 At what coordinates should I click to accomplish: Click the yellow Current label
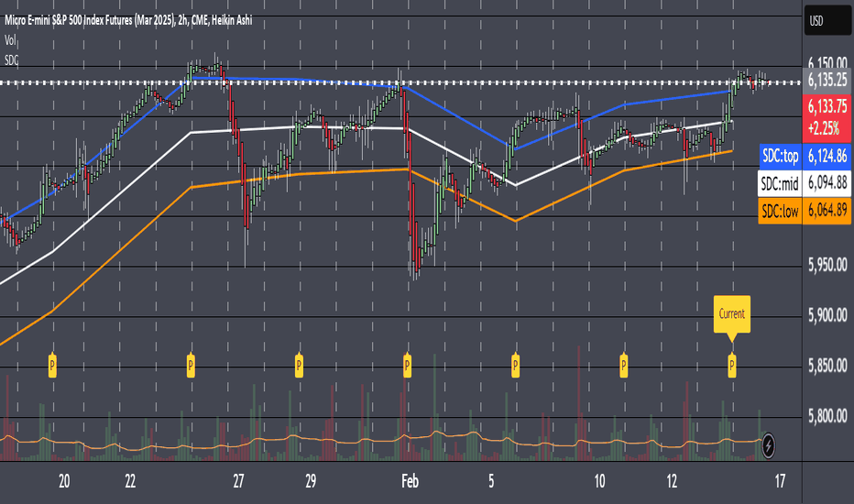tap(732, 313)
